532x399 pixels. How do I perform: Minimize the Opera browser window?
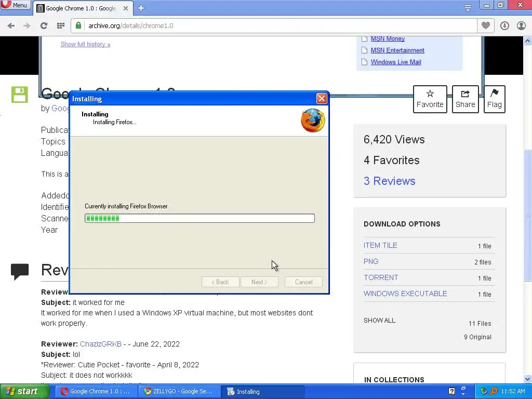coord(487,5)
